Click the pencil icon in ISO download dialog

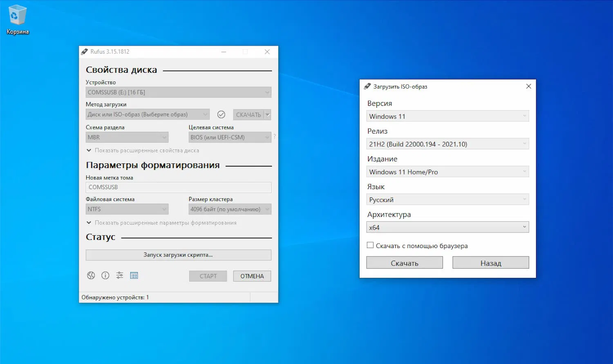coord(367,86)
